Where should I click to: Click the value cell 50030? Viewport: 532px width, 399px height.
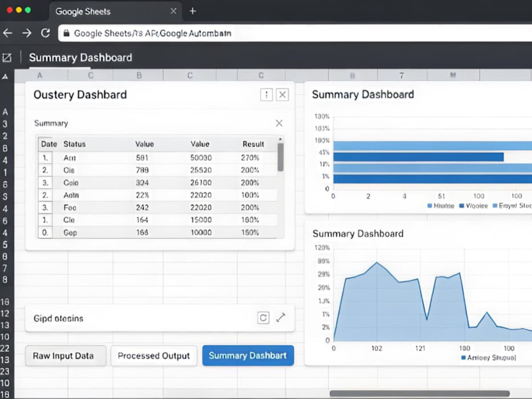(201, 158)
